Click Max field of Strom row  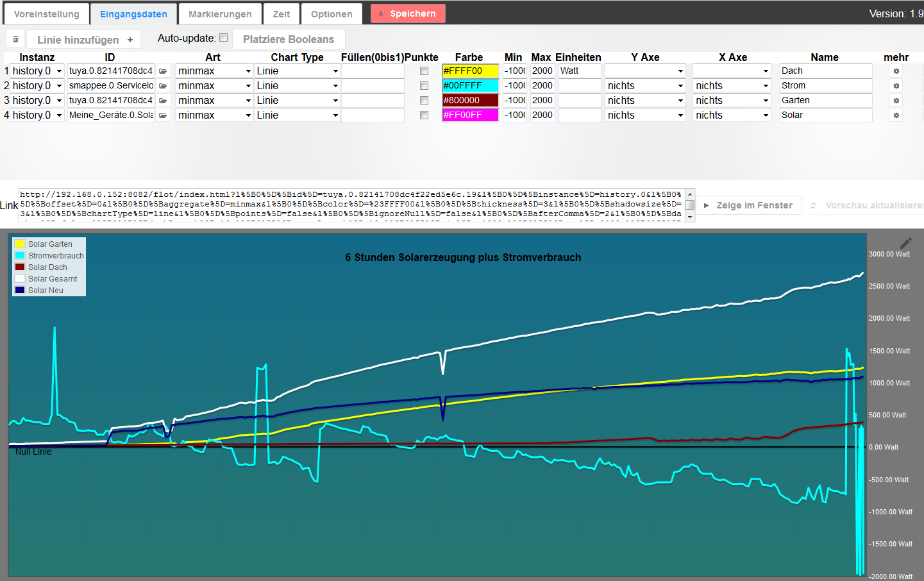click(x=542, y=86)
